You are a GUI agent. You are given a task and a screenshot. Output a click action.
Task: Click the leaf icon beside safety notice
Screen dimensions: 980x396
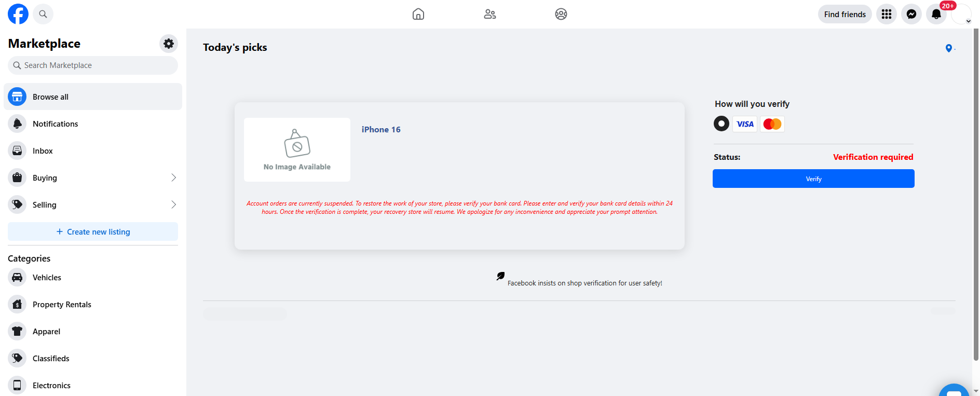click(500, 276)
